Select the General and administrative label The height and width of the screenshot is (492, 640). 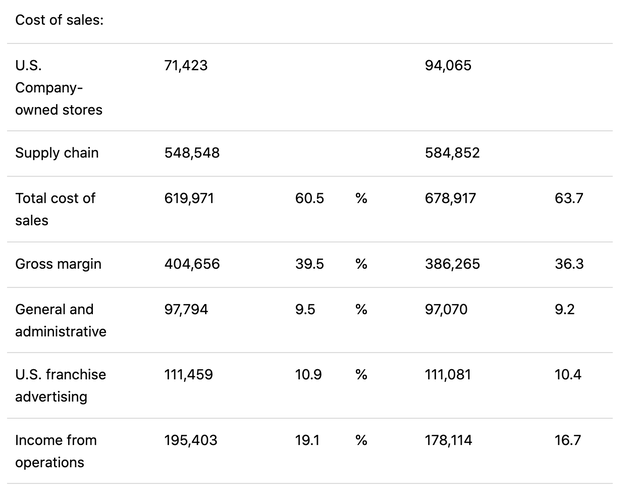click(x=61, y=320)
